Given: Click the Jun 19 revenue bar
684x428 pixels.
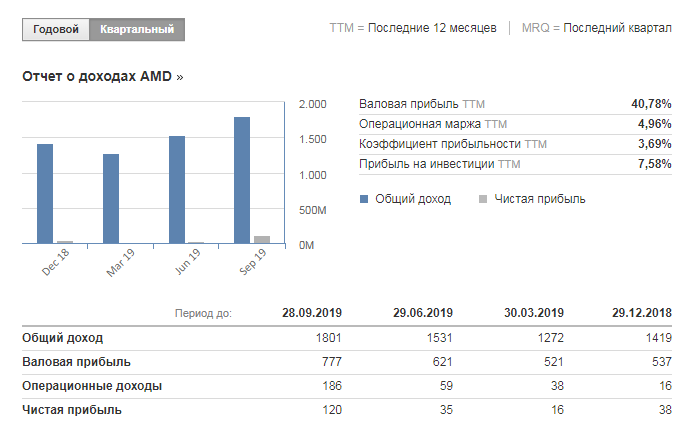Looking at the screenshot, I should pyautogui.click(x=177, y=190).
